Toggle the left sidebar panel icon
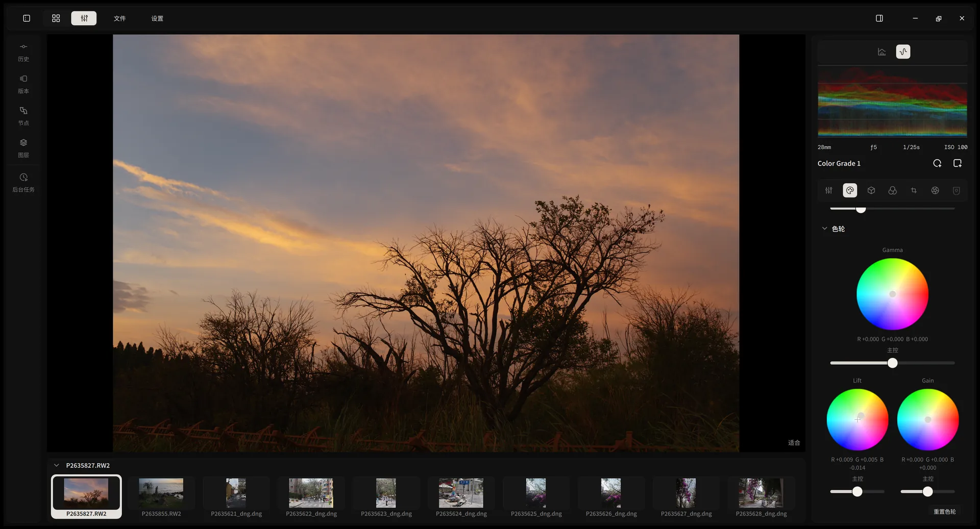 27,18
